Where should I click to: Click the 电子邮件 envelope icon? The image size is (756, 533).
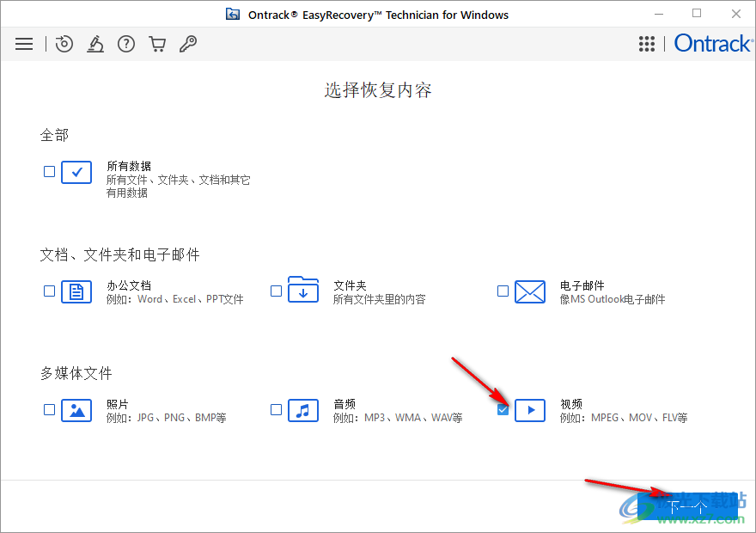point(530,291)
